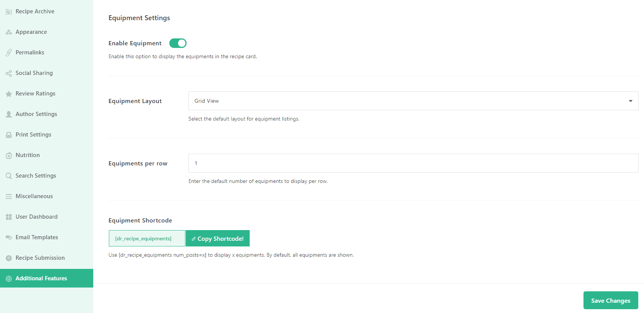Click the User Dashboard grid icon
The width and height of the screenshot is (644, 313).
point(9,217)
